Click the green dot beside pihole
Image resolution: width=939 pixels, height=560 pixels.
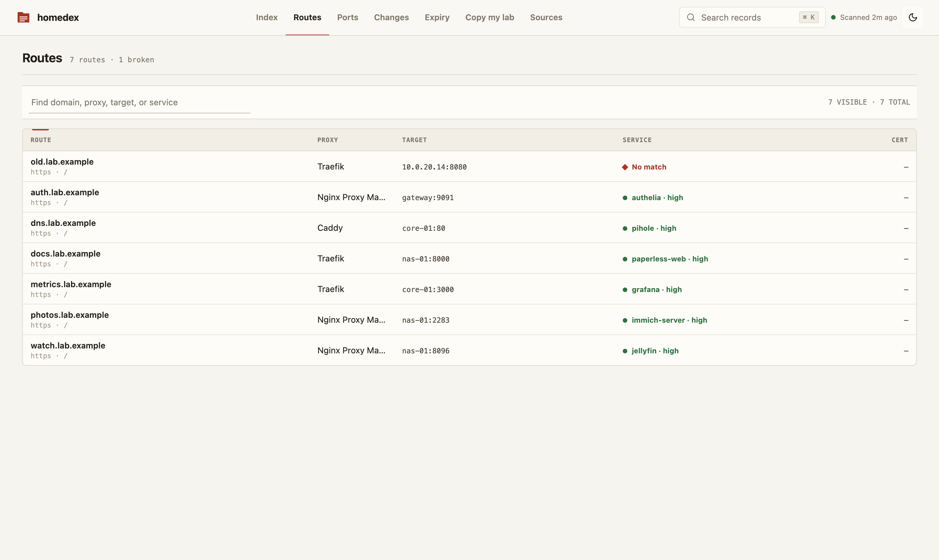tap(625, 228)
